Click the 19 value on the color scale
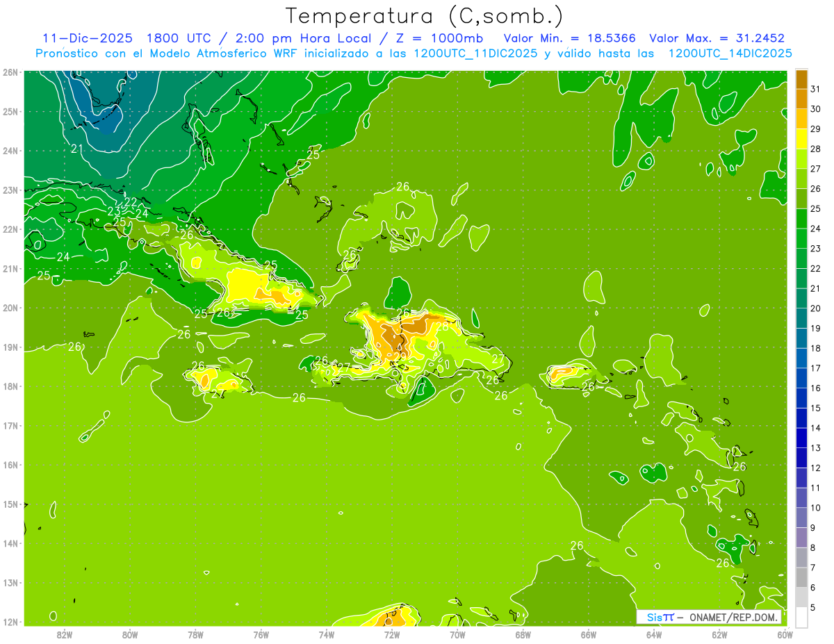834x644 pixels. point(815,328)
